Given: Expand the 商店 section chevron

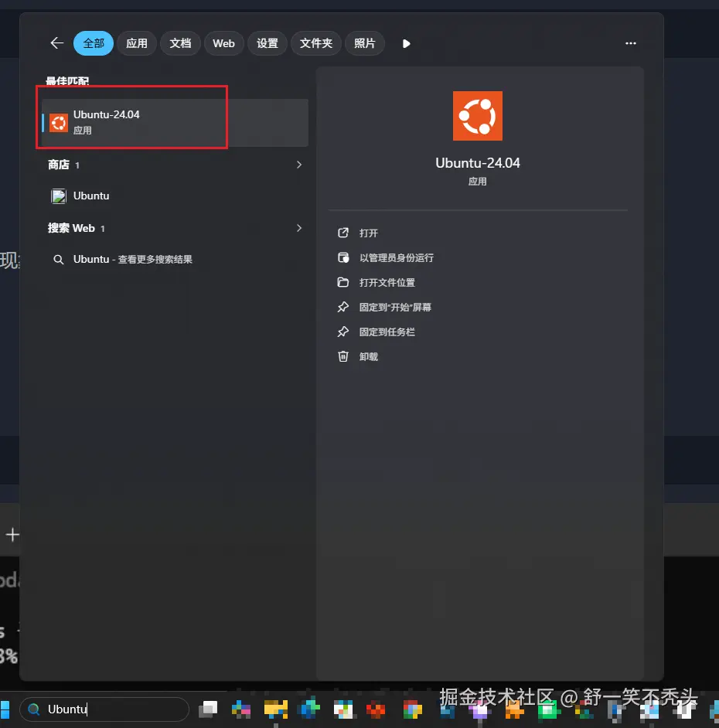Looking at the screenshot, I should (299, 165).
